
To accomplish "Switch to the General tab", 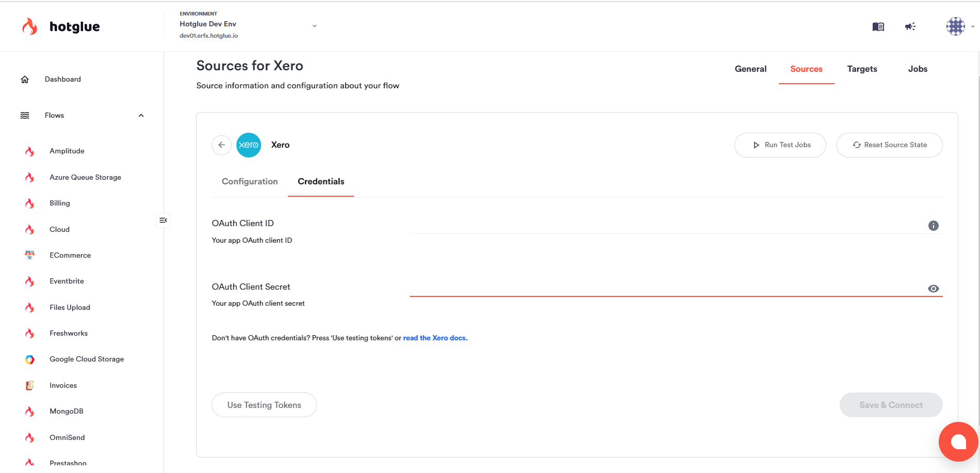I will [x=750, y=69].
